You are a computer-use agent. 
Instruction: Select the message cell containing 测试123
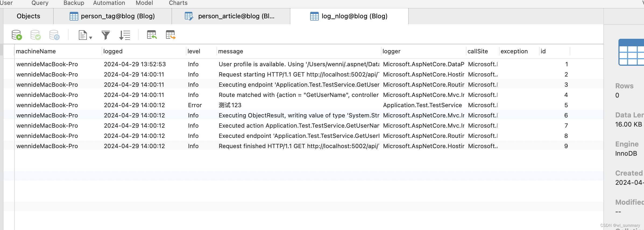[x=230, y=105]
